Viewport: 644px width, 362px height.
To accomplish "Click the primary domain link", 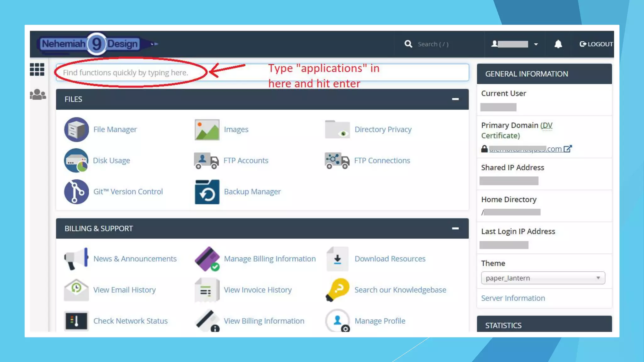I will coord(525,149).
